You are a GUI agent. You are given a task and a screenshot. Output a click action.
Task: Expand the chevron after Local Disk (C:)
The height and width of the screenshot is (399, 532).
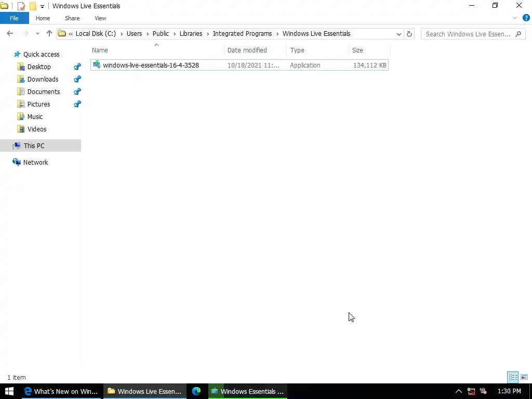click(x=122, y=34)
